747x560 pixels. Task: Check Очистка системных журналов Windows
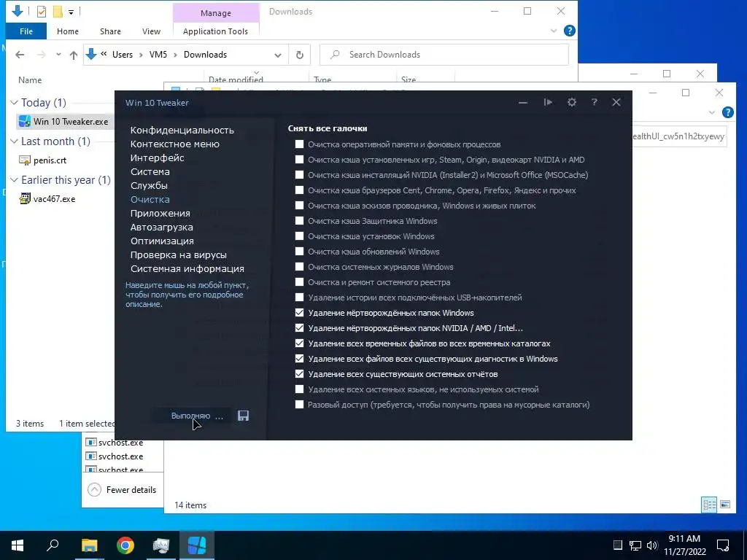click(299, 267)
